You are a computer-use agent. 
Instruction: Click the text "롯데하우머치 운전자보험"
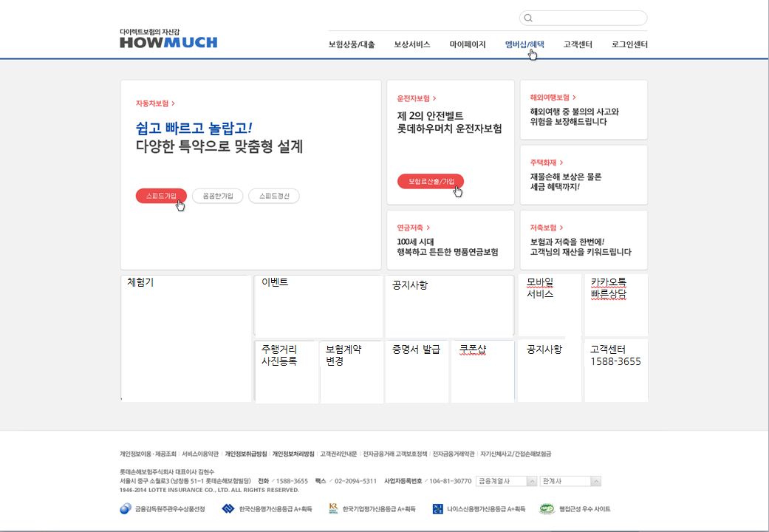coord(449,129)
